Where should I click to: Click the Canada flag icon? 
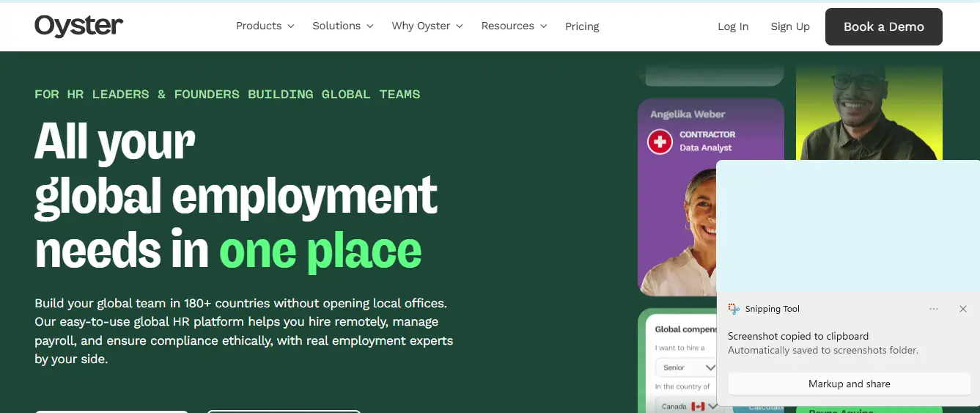[698, 406]
